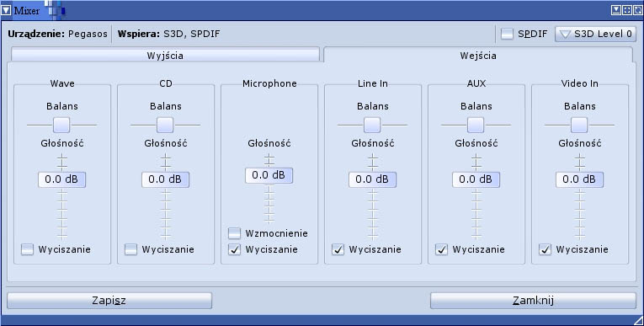
Task: Enable Wzmocnienie for Microphone
Action: 234,233
